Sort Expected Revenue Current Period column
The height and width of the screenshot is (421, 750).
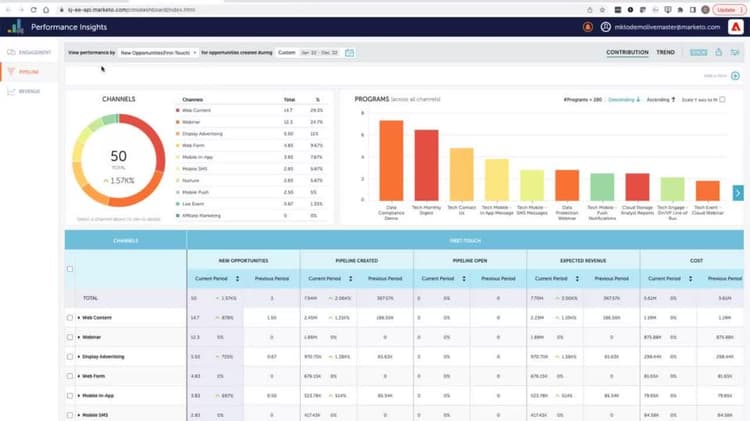(x=577, y=278)
